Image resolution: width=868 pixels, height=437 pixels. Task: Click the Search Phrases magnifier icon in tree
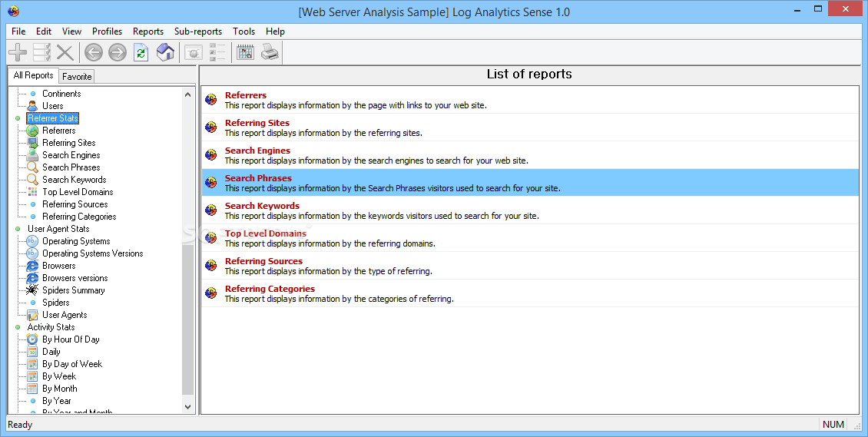[x=33, y=167]
